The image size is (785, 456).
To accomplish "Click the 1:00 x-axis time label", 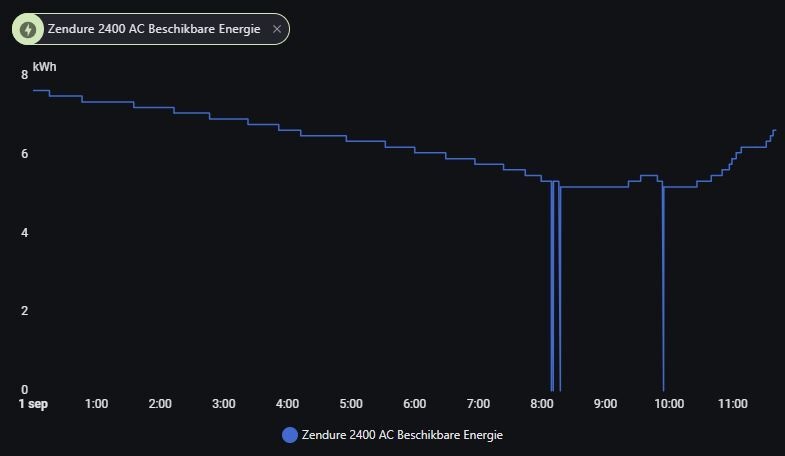I will click(x=97, y=404).
